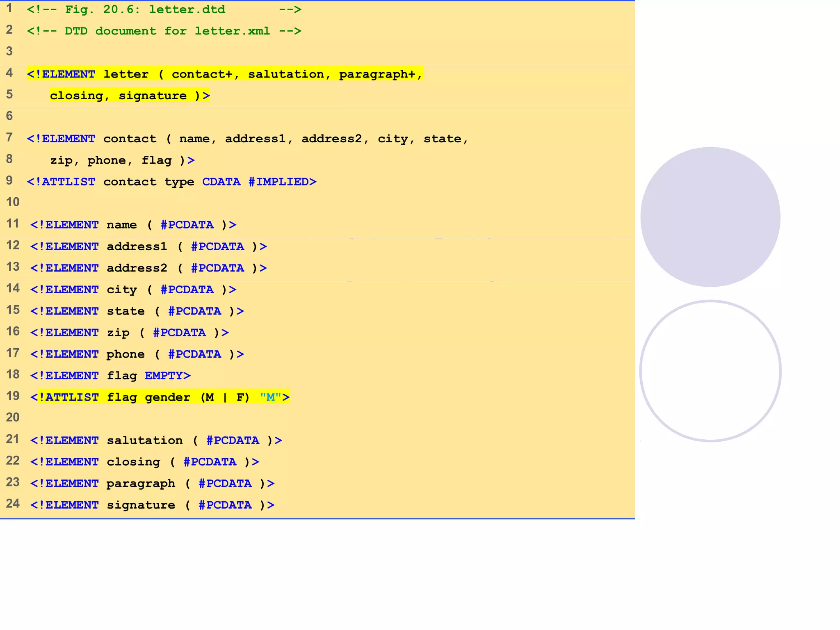The image size is (840, 630).
Task: Click the '<!ELEMENT closing' declaration line
Action: coord(145,462)
